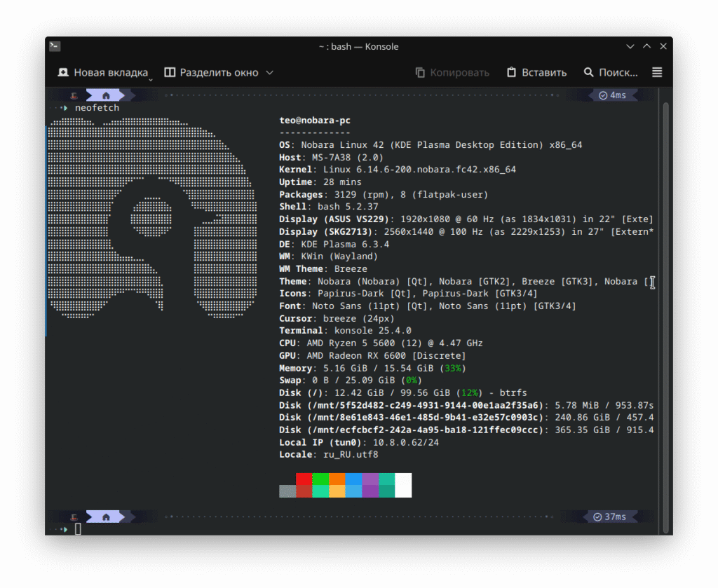Click the Disk /mnt/ecfcbcf2 line

tap(466, 430)
